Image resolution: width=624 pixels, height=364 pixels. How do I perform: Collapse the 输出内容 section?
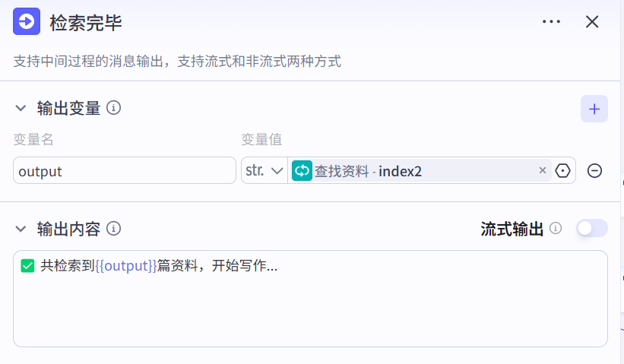(x=21, y=228)
